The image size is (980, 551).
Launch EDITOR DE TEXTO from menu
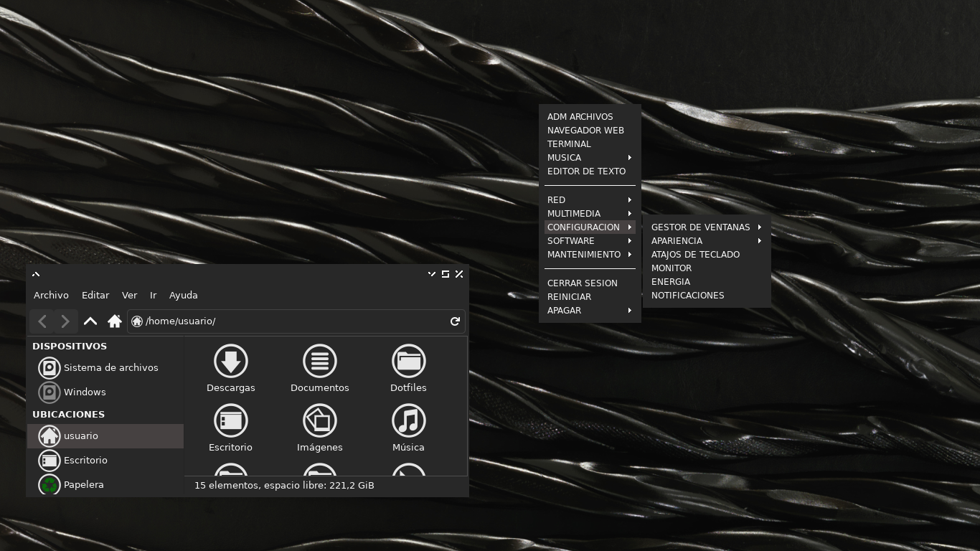pos(590,171)
